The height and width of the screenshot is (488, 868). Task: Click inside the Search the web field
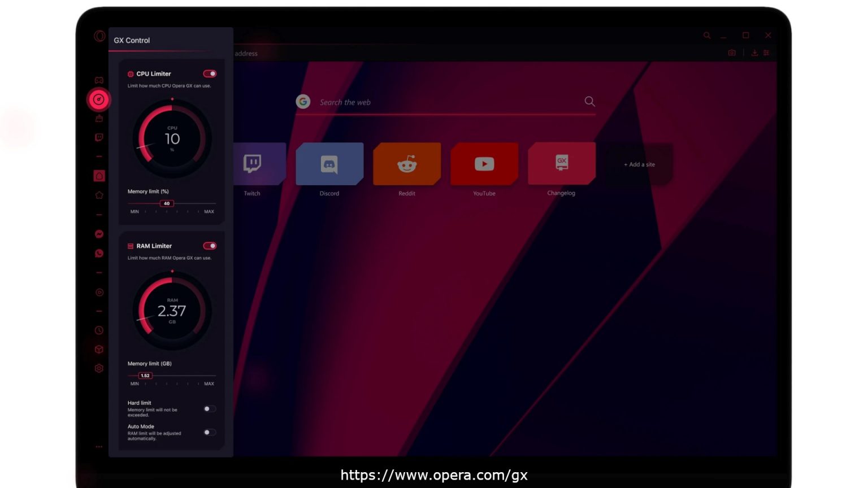pyautogui.click(x=441, y=102)
